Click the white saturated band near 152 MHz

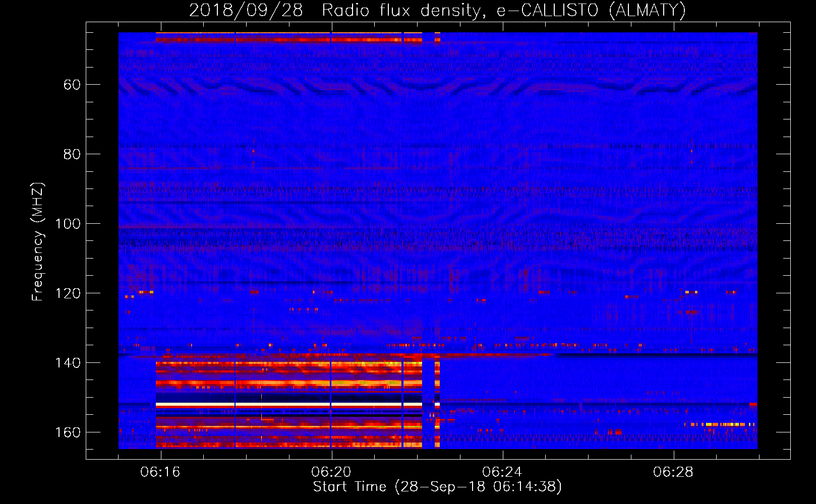point(289,405)
